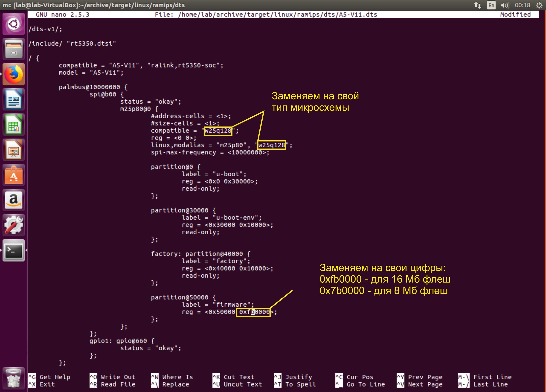The height and width of the screenshot is (392, 546).
Task: Click the factory: partition@40000 line
Action: 201,254
